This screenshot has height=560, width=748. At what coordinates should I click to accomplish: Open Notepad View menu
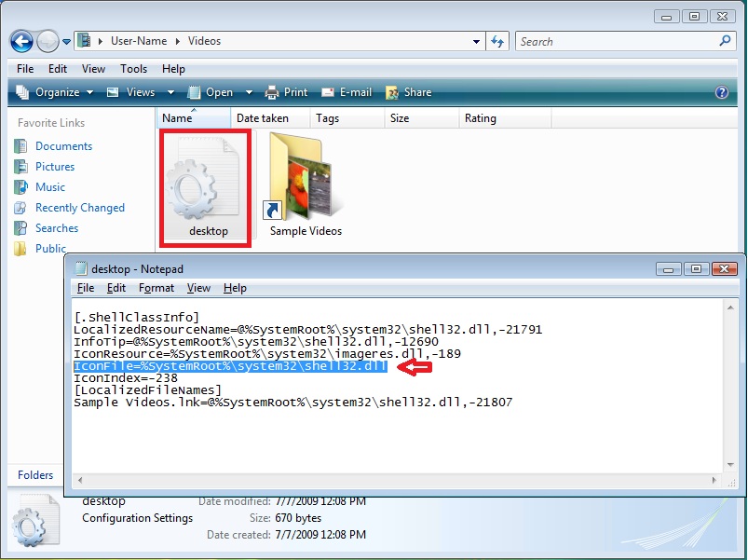pos(198,288)
